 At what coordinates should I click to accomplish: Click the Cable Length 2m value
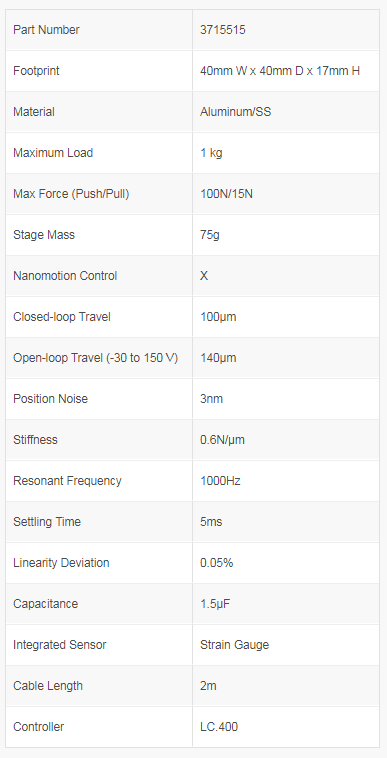click(208, 686)
